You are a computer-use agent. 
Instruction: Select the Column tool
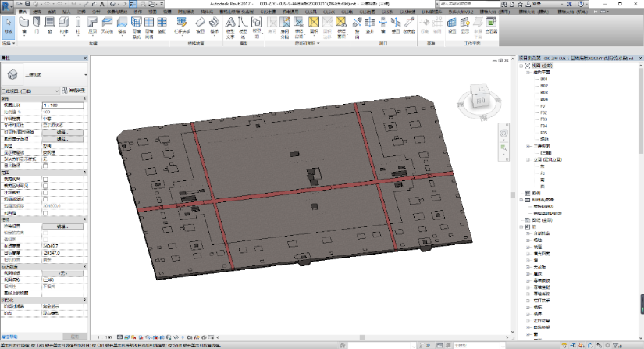[x=78, y=26]
